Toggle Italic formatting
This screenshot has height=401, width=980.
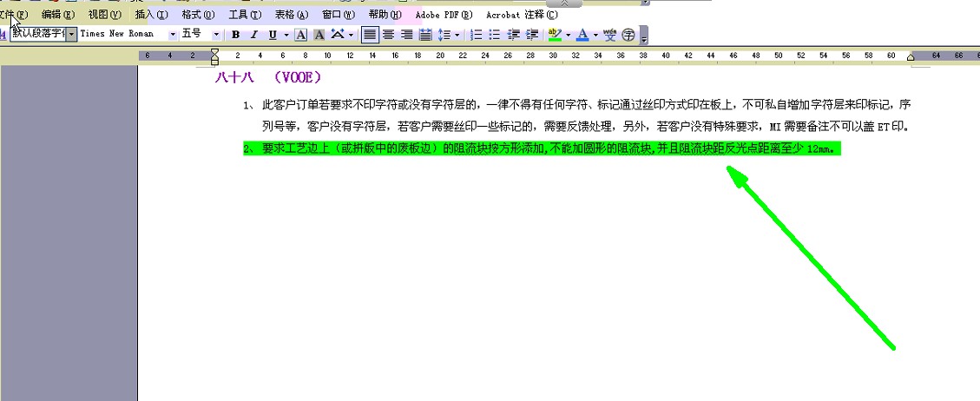[253, 35]
